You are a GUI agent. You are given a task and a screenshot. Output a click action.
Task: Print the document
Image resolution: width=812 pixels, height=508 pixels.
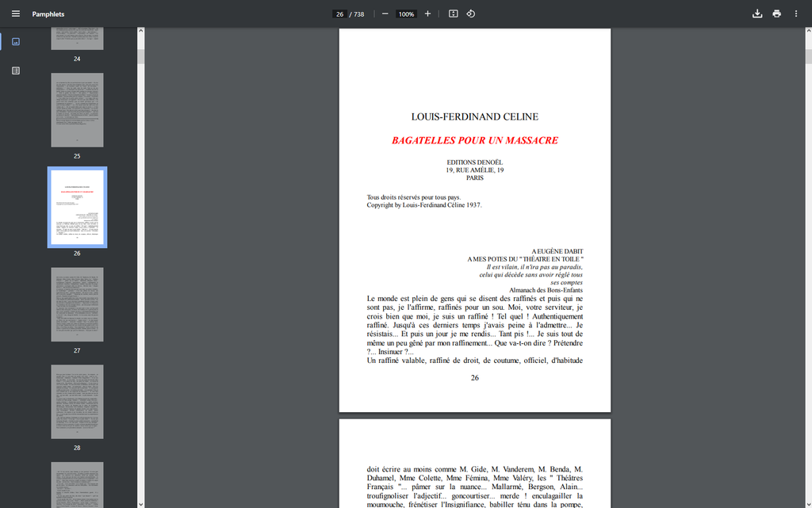tap(776, 14)
